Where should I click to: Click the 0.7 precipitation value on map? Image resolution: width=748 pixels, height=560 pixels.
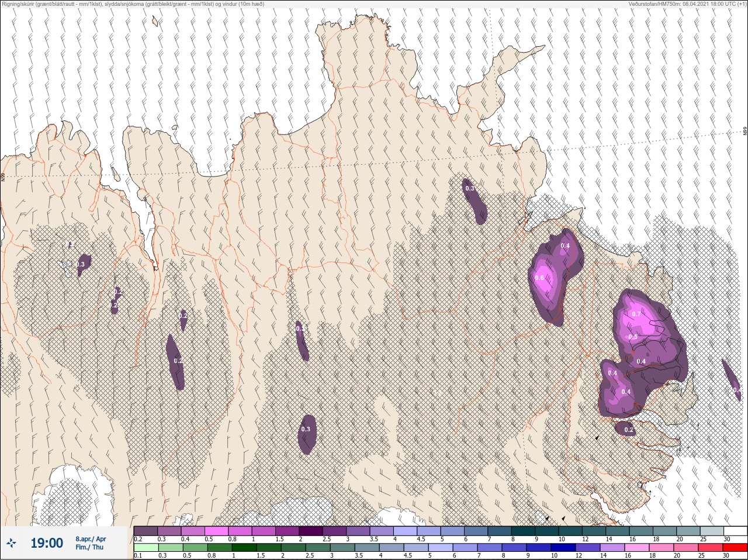click(636, 314)
